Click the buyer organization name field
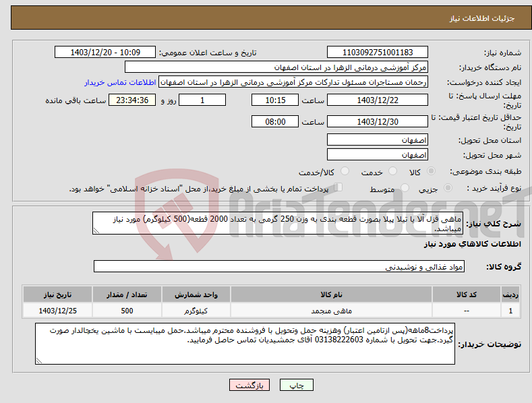This screenshot has height=403, width=532. pyautogui.click(x=276, y=67)
